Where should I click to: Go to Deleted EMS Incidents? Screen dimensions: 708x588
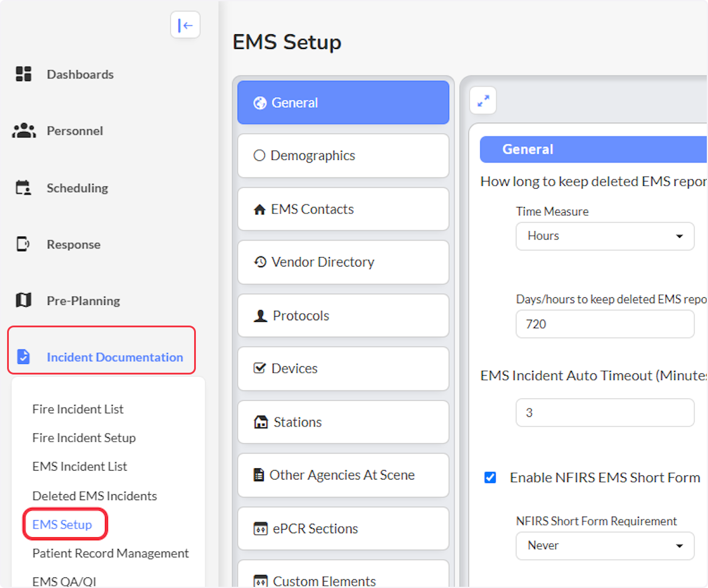[94, 496]
